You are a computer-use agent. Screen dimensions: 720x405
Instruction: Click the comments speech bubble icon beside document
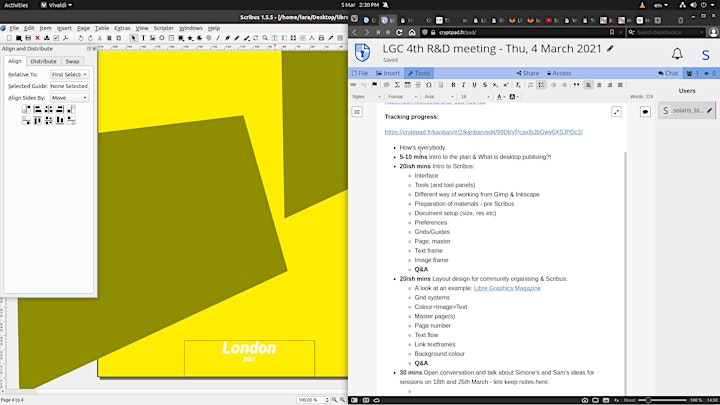coord(645,112)
